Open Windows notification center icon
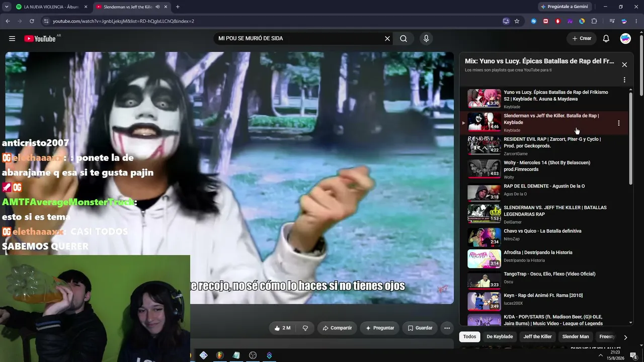This screenshot has height=362, width=644. coord(633,355)
